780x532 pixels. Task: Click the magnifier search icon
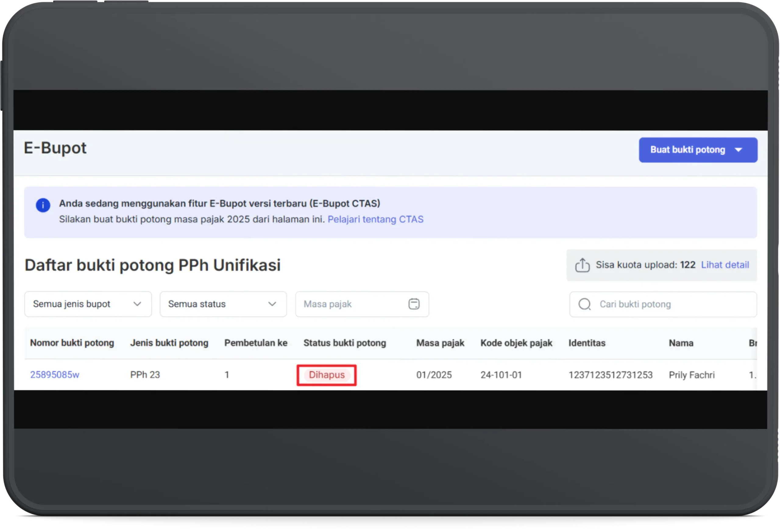tap(584, 304)
